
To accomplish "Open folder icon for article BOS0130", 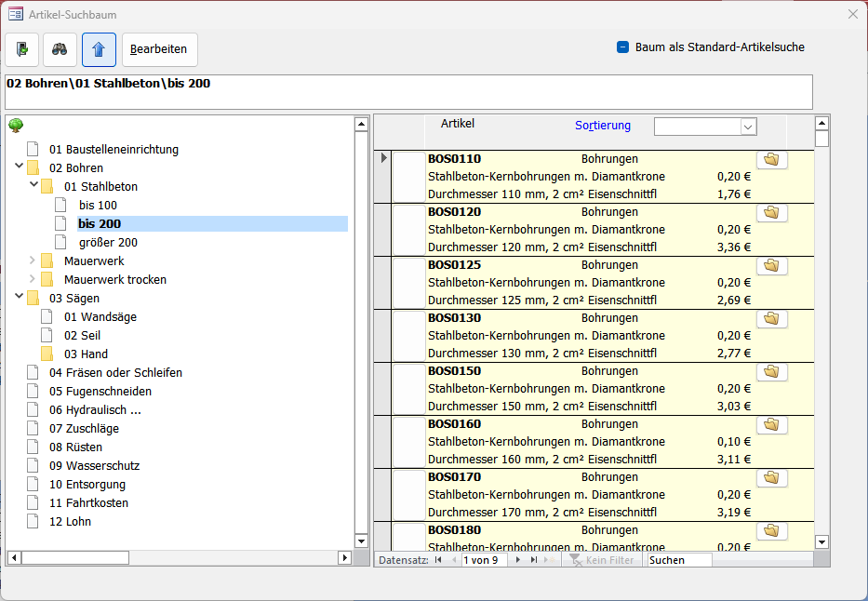I will click(x=771, y=319).
